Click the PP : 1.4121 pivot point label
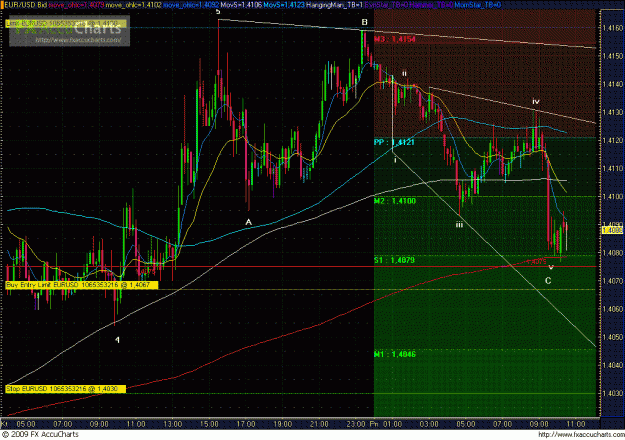Image resolution: width=625 pixels, height=440 pixels. coord(394,142)
